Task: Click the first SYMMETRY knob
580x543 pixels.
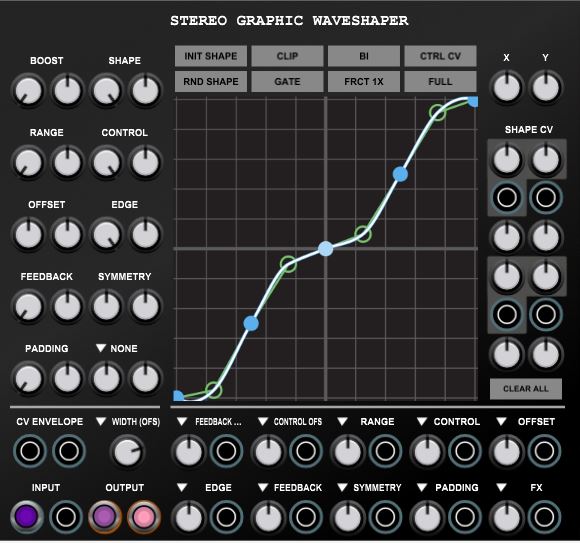Action: pyautogui.click(x=107, y=307)
